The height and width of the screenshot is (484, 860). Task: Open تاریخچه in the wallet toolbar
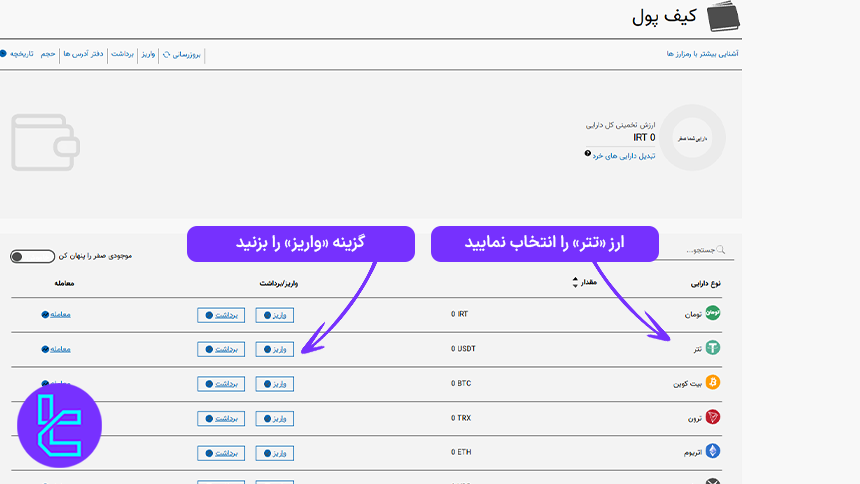tap(21, 54)
